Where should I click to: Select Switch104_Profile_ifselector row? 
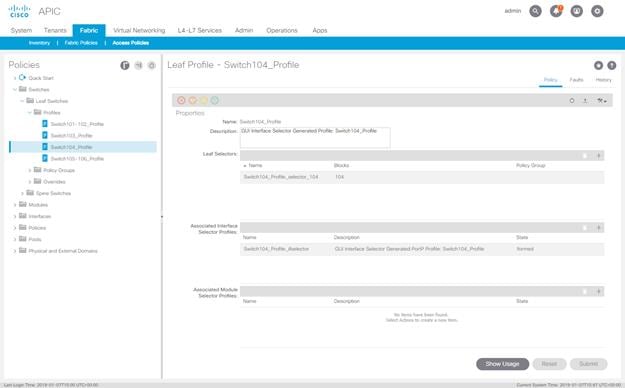click(x=422, y=249)
